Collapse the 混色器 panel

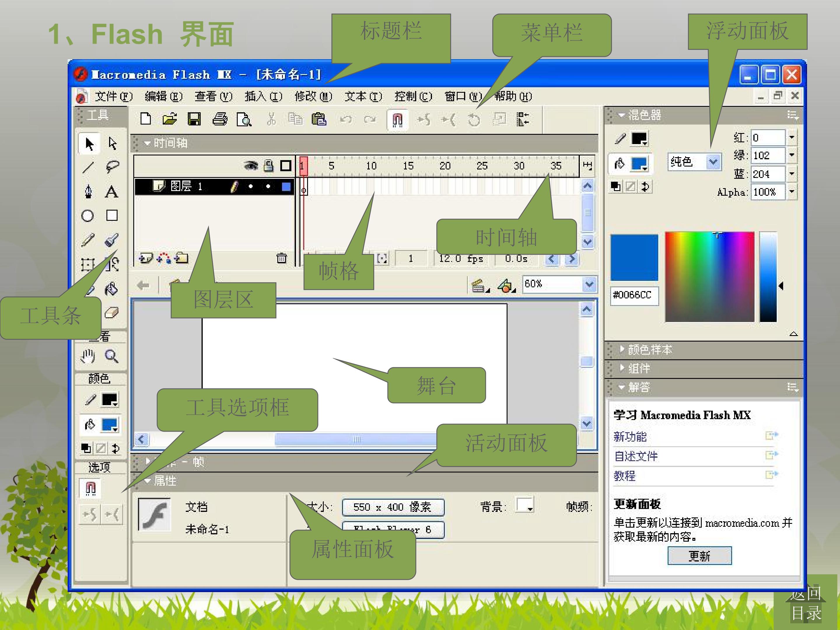tap(621, 115)
